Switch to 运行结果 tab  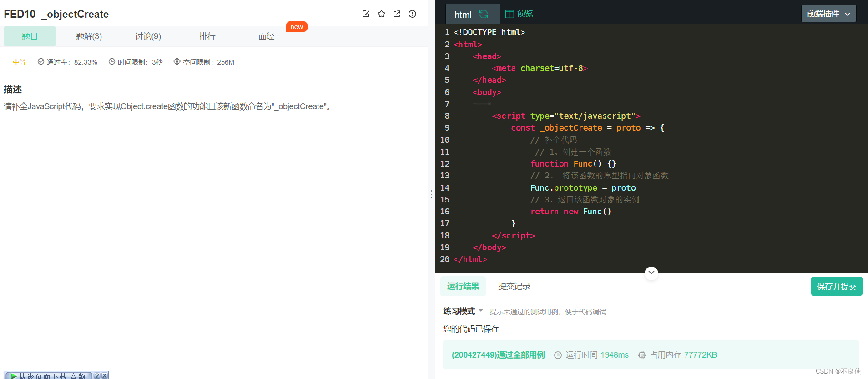[x=463, y=286]
